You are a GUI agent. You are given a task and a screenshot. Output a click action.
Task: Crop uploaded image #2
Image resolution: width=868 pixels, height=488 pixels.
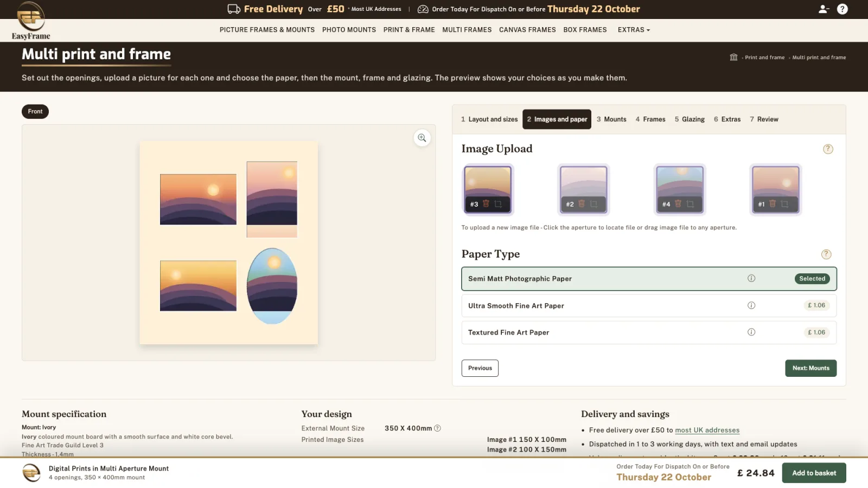[593, 204]
